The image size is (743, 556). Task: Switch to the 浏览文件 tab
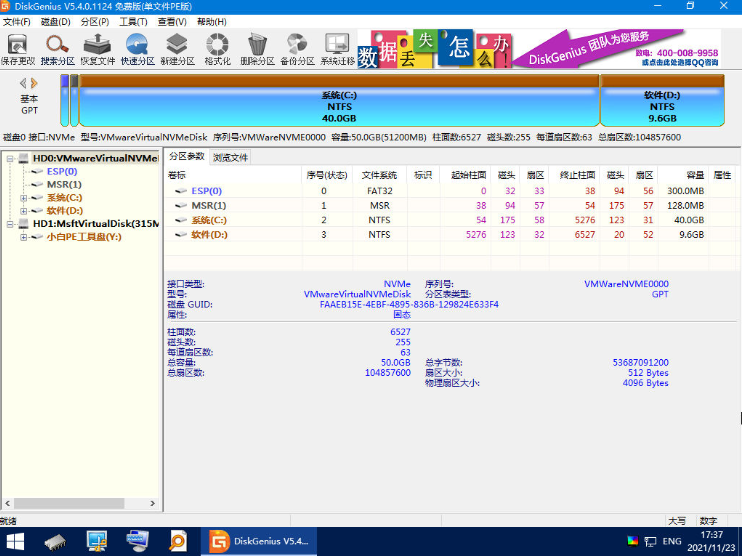pyautogui.click(x=230, y=157)
